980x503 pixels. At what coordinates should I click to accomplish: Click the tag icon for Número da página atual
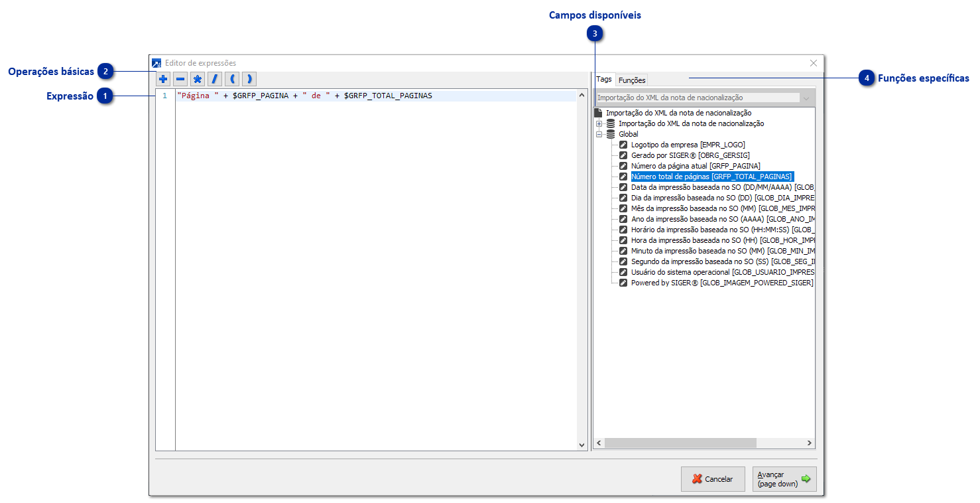click(623, 166)
